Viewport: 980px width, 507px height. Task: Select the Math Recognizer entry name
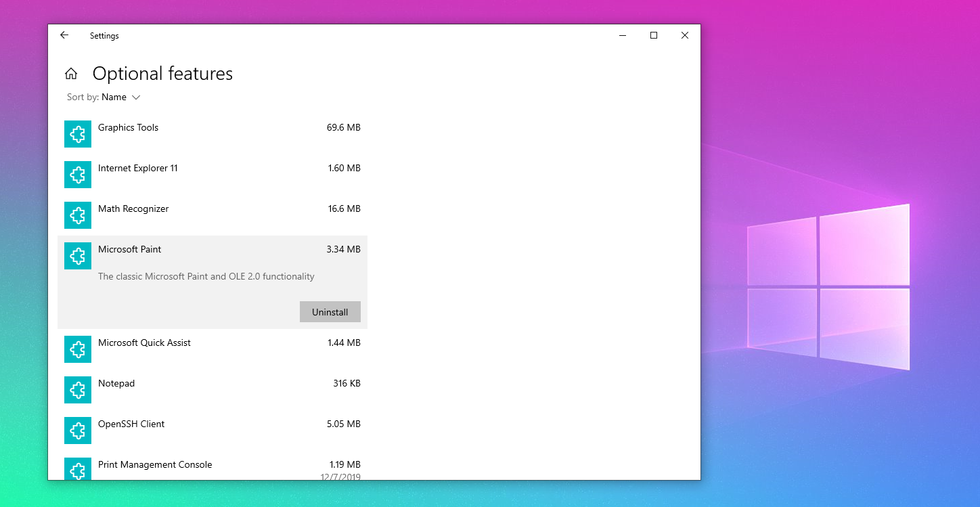click(x=133, y=208)
